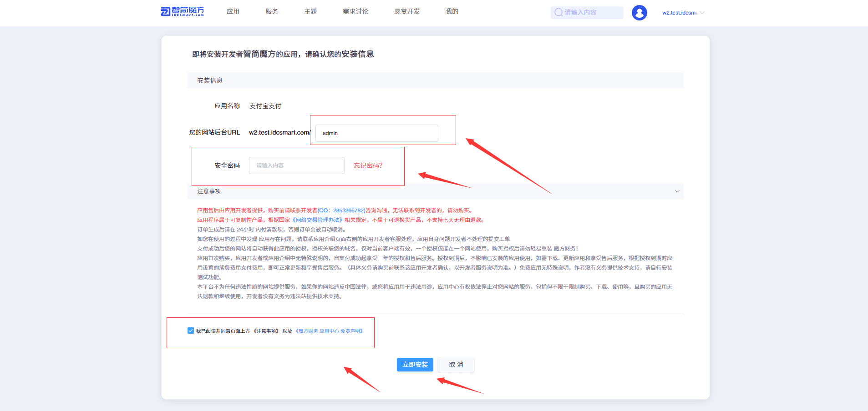This screenshot has width=868, height=411.
Task: Click the 忘记密码? link
Action: point(368,165)
